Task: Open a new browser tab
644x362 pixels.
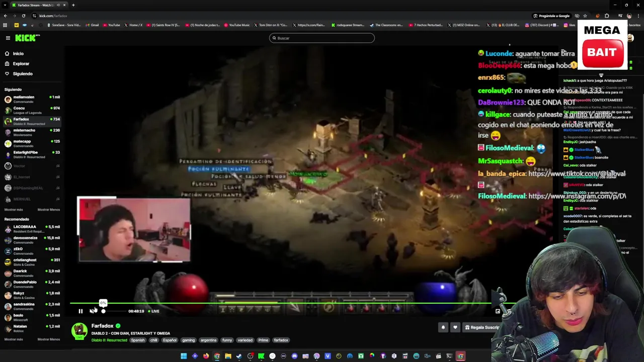Action: pyautogui.click(x=73, y=5)
